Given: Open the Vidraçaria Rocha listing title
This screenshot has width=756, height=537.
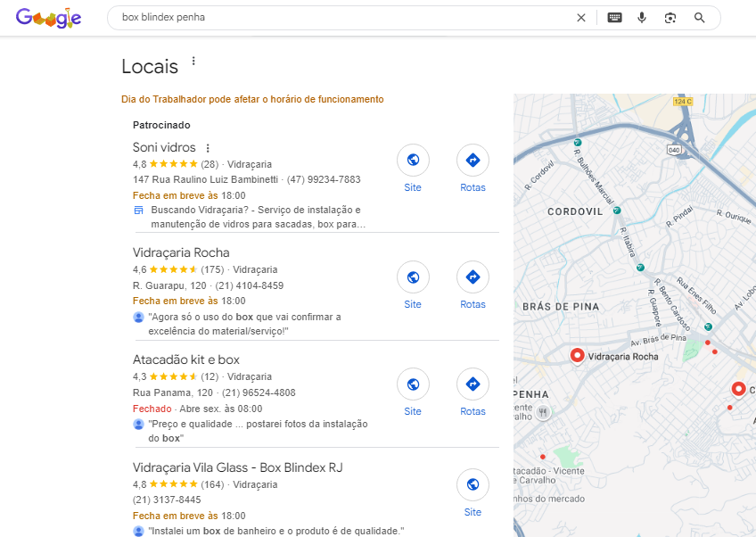Looking at the screenshot, I should pyautogui.click(x=181, y=252).
